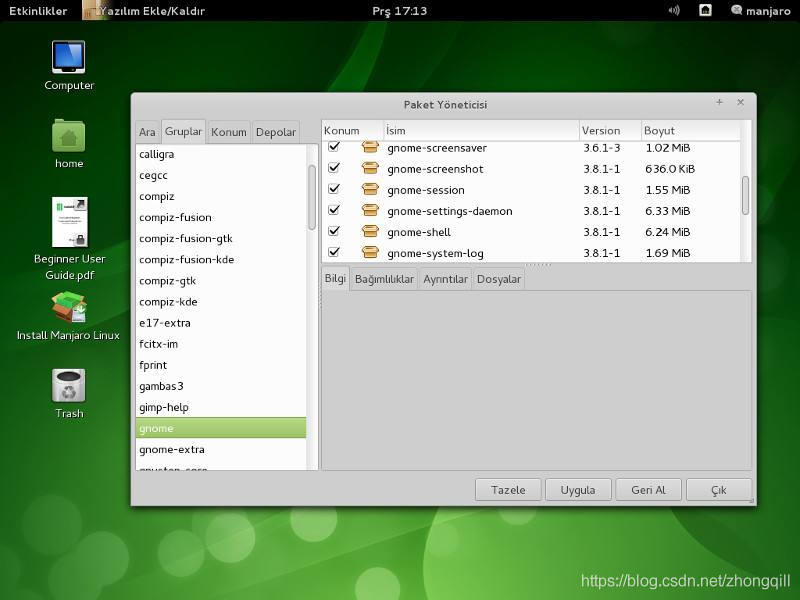Select the e17-extra group
This screenshot has height=600, width=800.
click(221, 323)
